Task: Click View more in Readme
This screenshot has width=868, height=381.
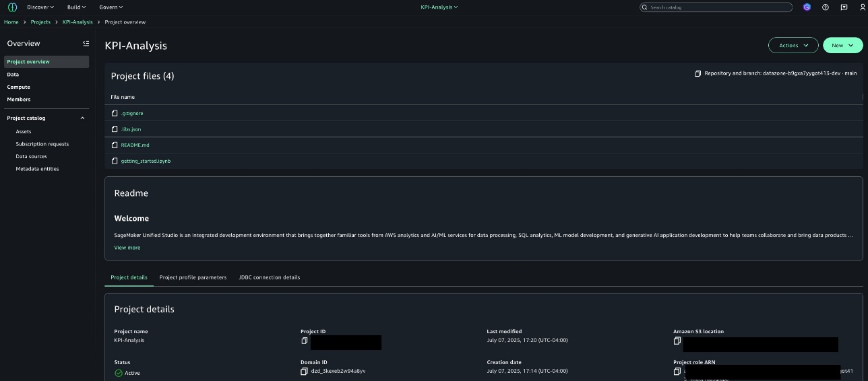Action: point(127,248)
